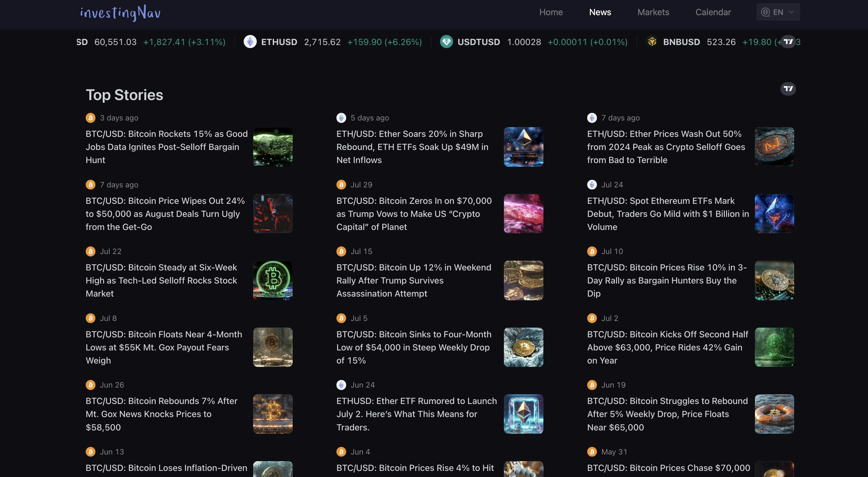Read Bitcoin Prices Chase $70,000 article
This screenshot has height=477, width=868.
pos(669,468)
